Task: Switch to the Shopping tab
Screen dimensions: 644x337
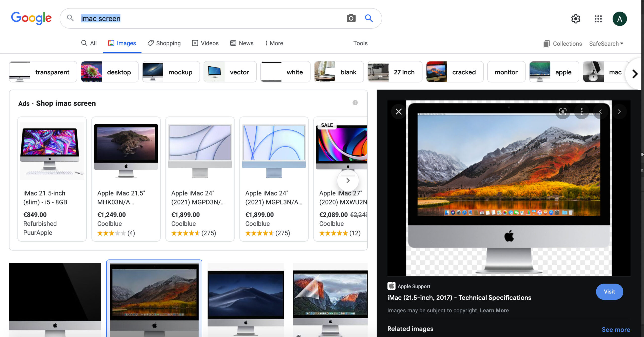Action: click(x=164, y=43)
